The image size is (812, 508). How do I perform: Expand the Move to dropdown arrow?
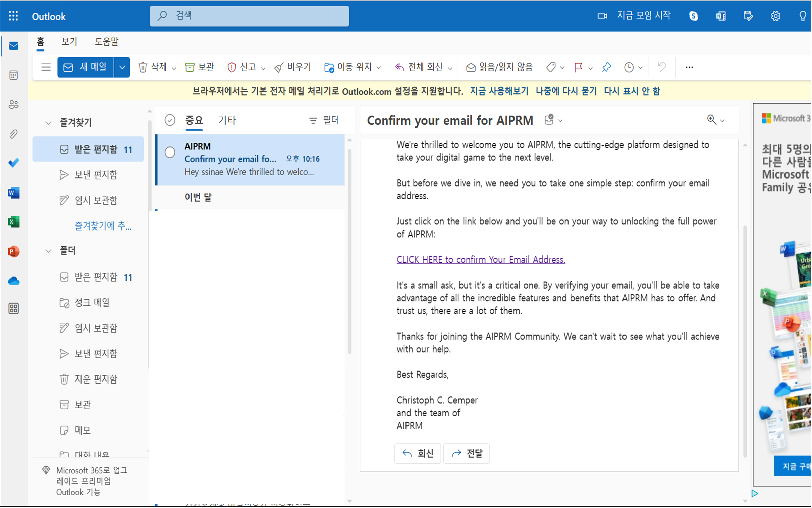pos(379,68)
